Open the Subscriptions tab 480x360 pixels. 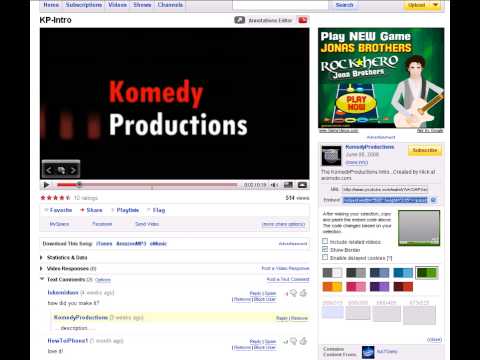click(84, 5)
